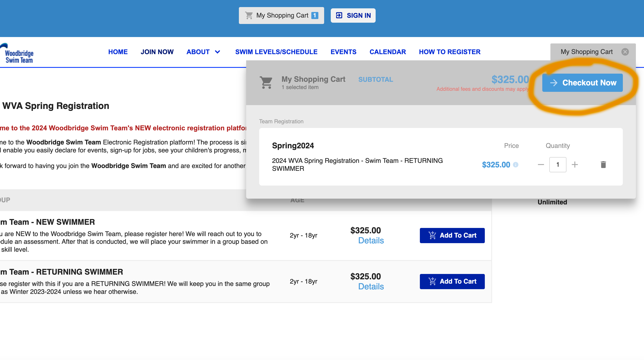644x360 pixels.
Task: Open My Shopping Cart button in top bar
Action: click(281, 16)
